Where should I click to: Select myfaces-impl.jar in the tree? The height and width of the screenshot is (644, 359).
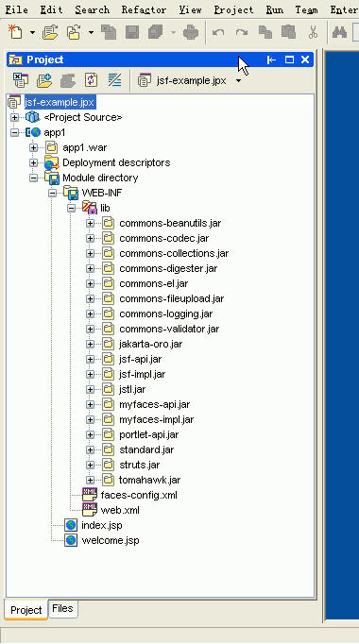157,420
